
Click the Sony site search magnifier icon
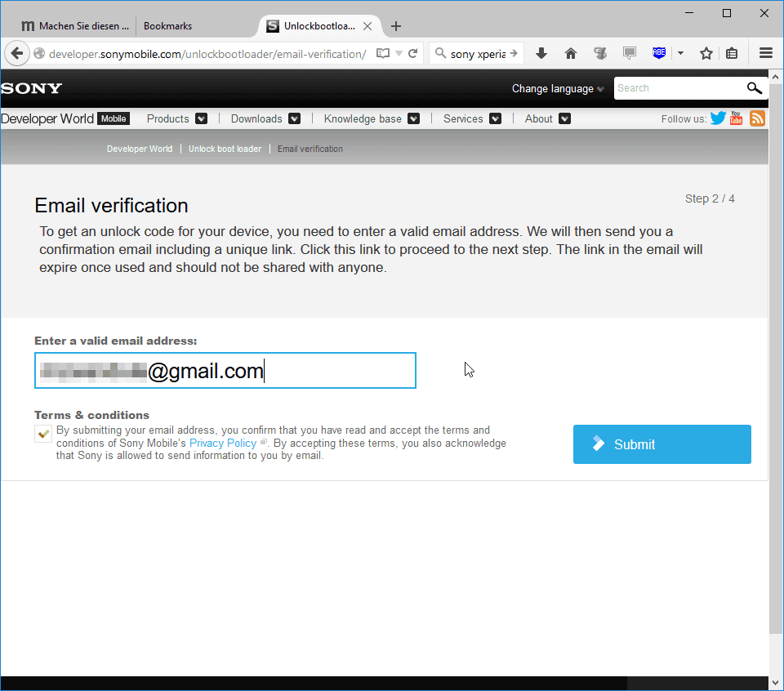[754, 88]
